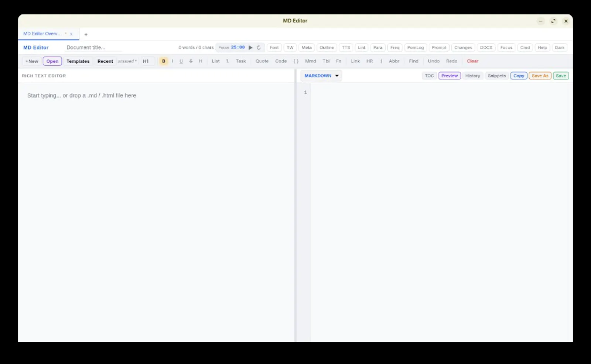The width and height of the screenshot is (591, 364).
Task: Click the Document title field
Action: (x=93, y=48)
